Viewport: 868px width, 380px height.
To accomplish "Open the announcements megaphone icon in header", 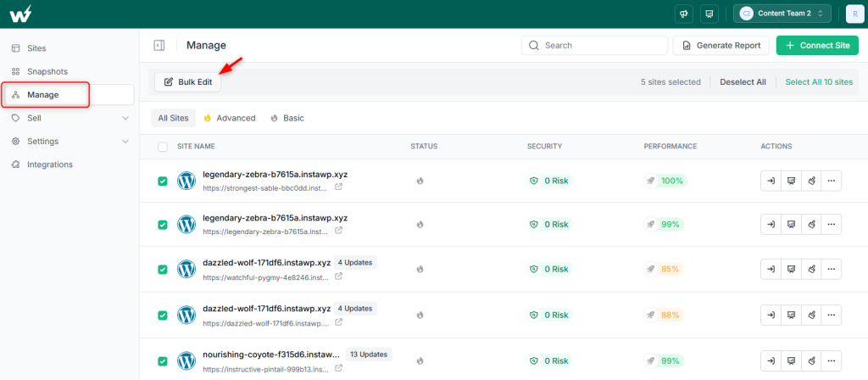I will point(684,14).
